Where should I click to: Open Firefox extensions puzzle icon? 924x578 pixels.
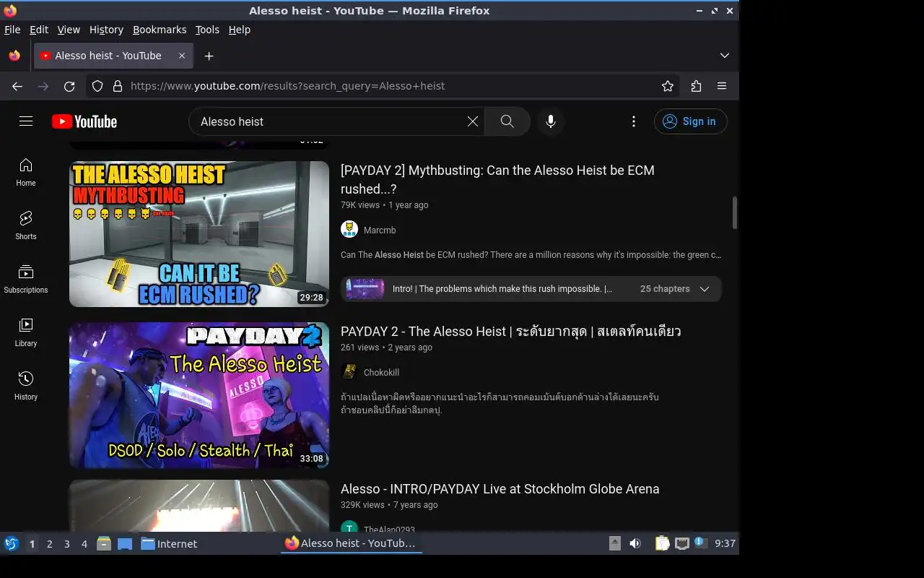pyautogui.click(x=696, y=86)
